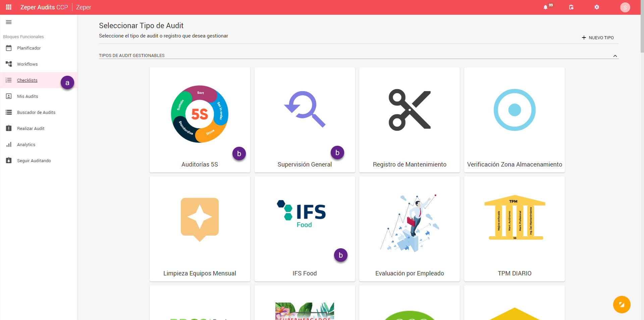Open TPM DIARIO pillars image
This screenshot has width=644, height=320.
tap(515, 217)
